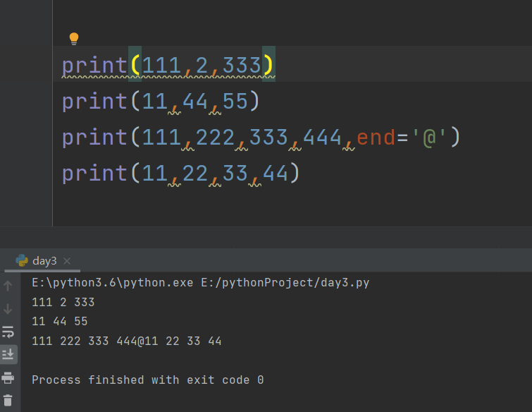Click the end='@' argument in code
The width and height of the screenshot is (532, 412).
(403, 138)
